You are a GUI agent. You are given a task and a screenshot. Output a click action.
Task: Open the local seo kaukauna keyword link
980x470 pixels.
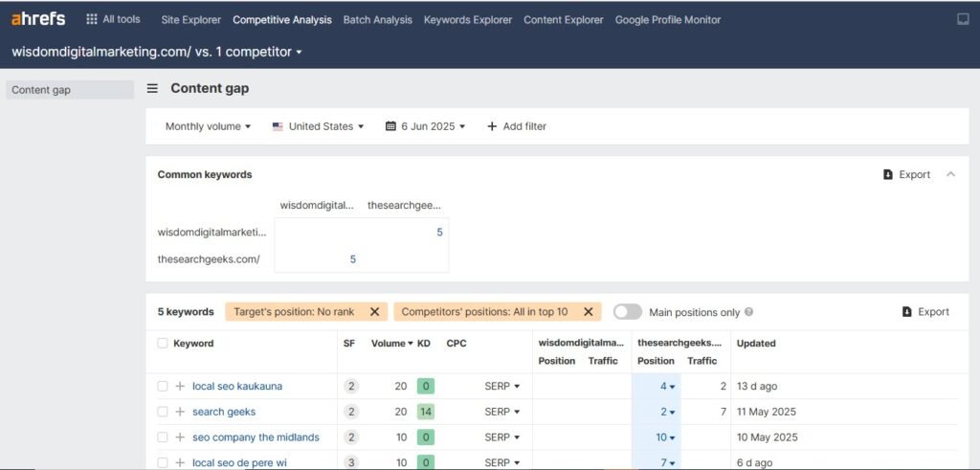pos(237,387)
